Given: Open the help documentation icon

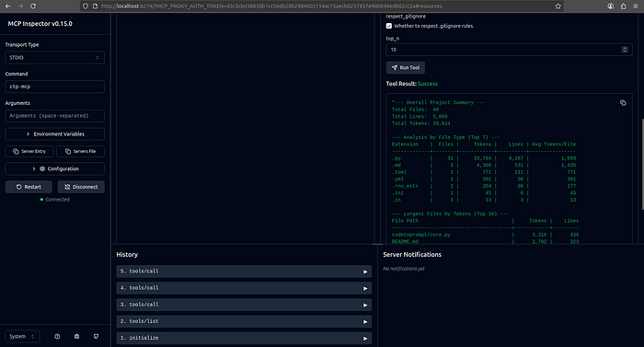Looking at the screenshot, I should coord(57,336).
